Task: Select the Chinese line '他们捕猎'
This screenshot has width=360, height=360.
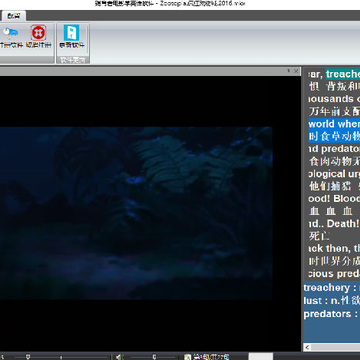Action: (x=334, y=186)
